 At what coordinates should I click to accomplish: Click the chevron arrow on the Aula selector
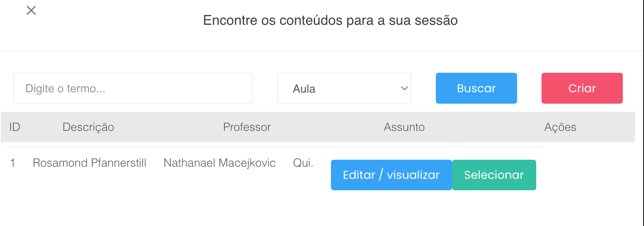pyautogui.click(x=404, y=88)
